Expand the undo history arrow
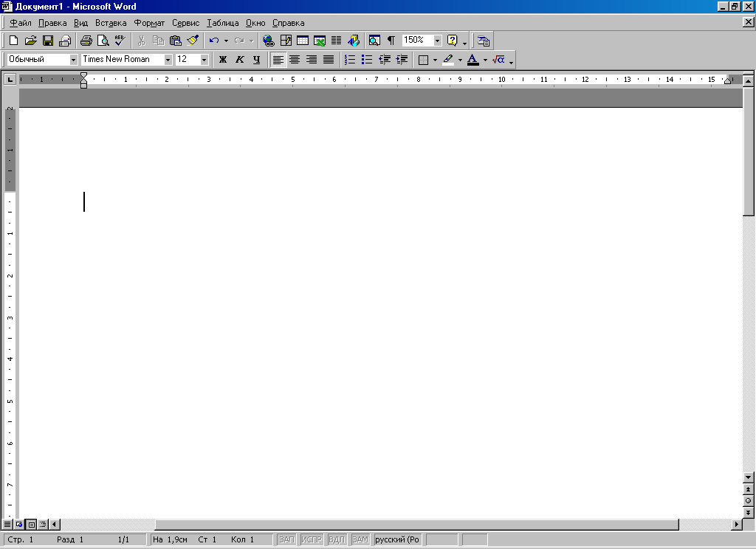The height and width of the screenshot is (549, 756). [226, 41]
